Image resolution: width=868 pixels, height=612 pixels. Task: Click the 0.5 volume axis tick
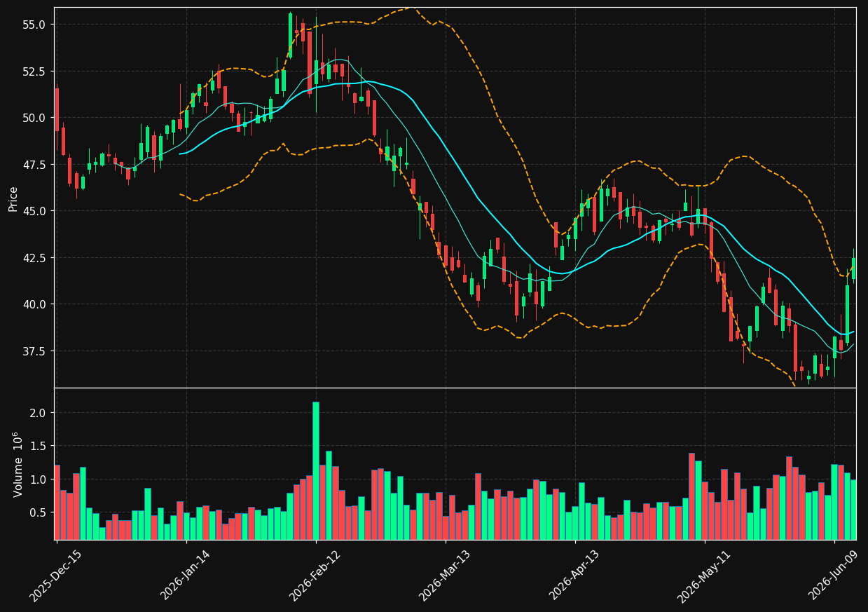(x=38, y=513)
